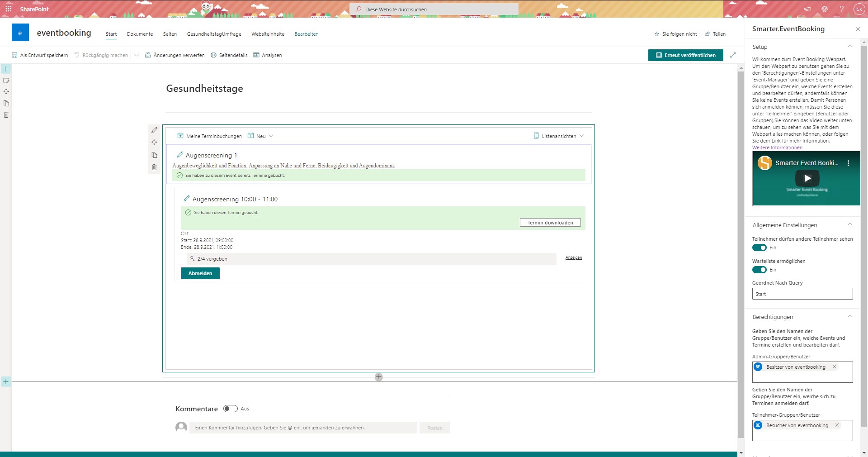Toggle 'Teilnehmer dürfen andere Teilnehmer sehen' switch

(759, 248)
